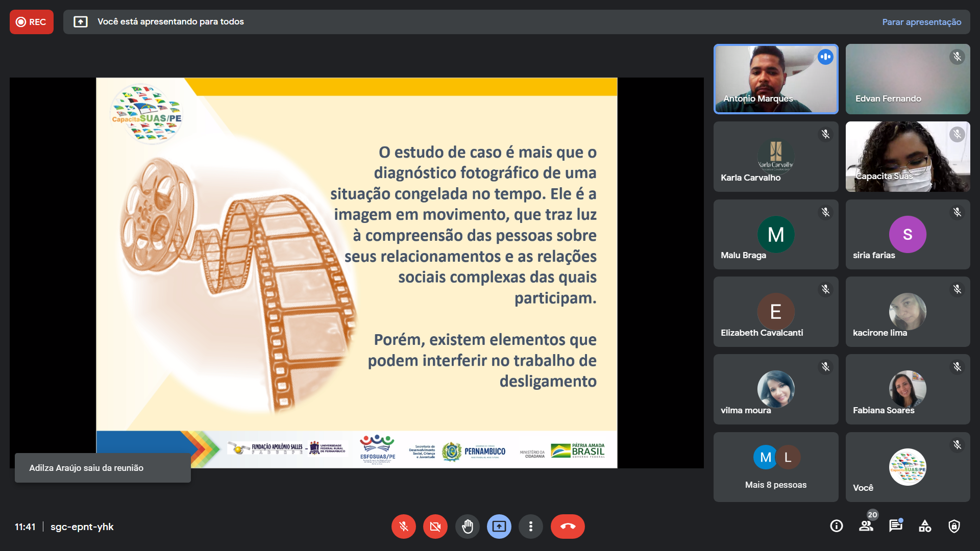Click Parar apresentação link

(x=921, y=22)
